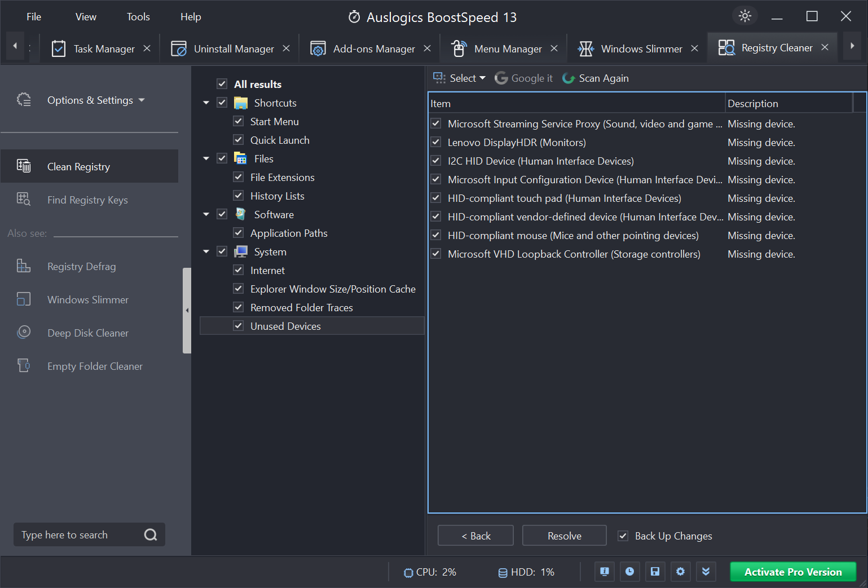Open the clock scheduler icon in status bar
The width and height of the screenshot is (868, 588).
[x=629, y=572]
